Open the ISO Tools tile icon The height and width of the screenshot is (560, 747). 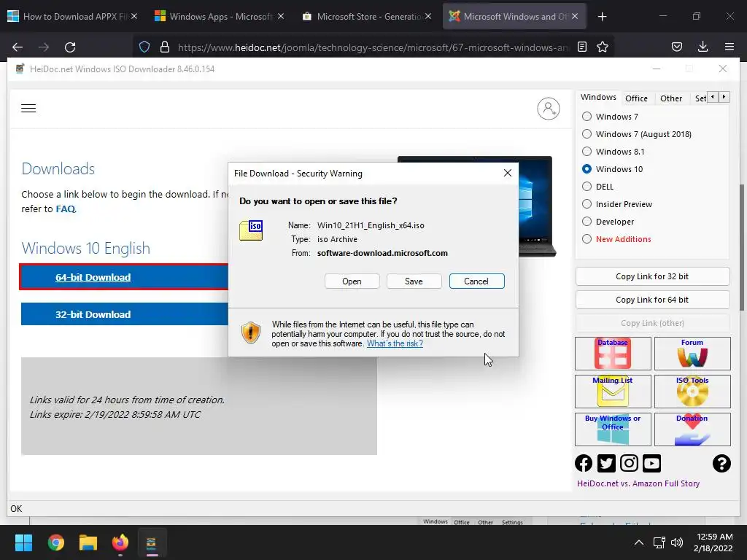pos(692,392)
